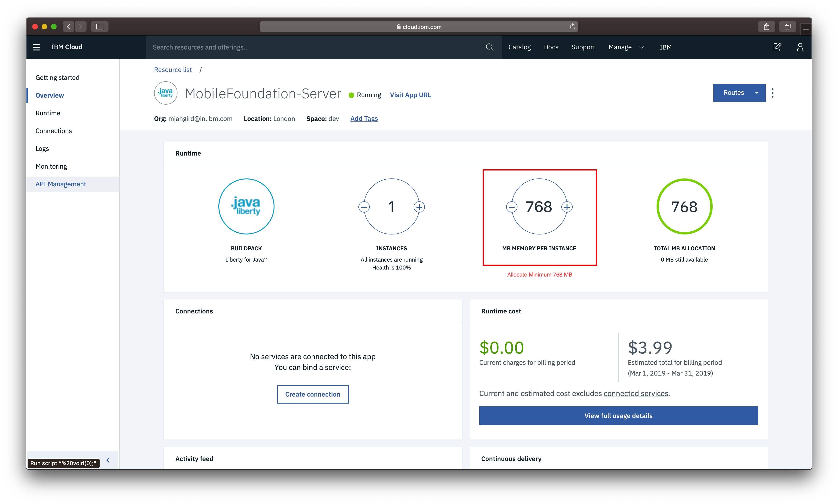Image resolution: width=838 pixels, height=504 pixels.
Task: Open the user profile icon
Action: (800, 47)
